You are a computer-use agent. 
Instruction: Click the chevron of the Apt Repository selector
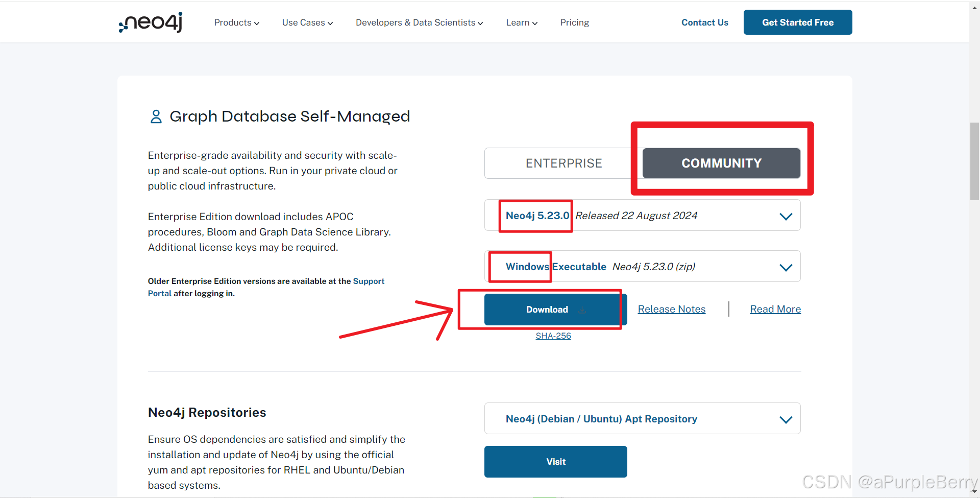click(786, 419)
